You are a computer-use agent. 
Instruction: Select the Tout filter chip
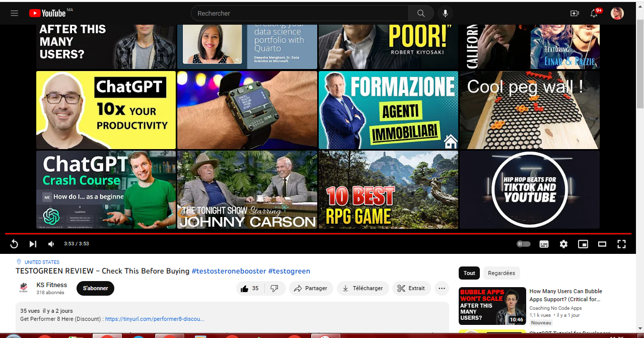(469, 273)
